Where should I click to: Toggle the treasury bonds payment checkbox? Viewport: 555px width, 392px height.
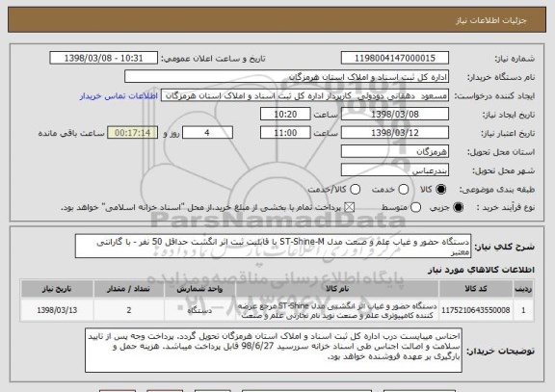(350, 207)
